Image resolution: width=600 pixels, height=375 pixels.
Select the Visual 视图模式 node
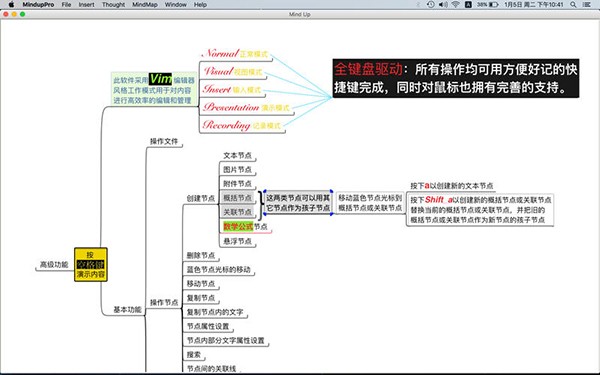(x=233, y=71)
